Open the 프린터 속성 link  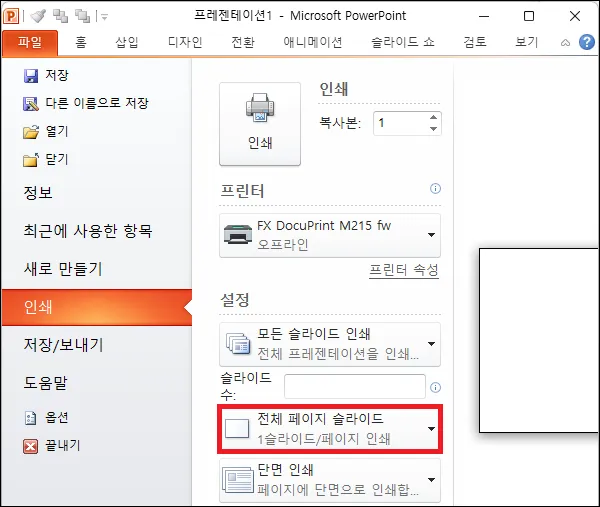pyautogui.click(x=404, y=270)
